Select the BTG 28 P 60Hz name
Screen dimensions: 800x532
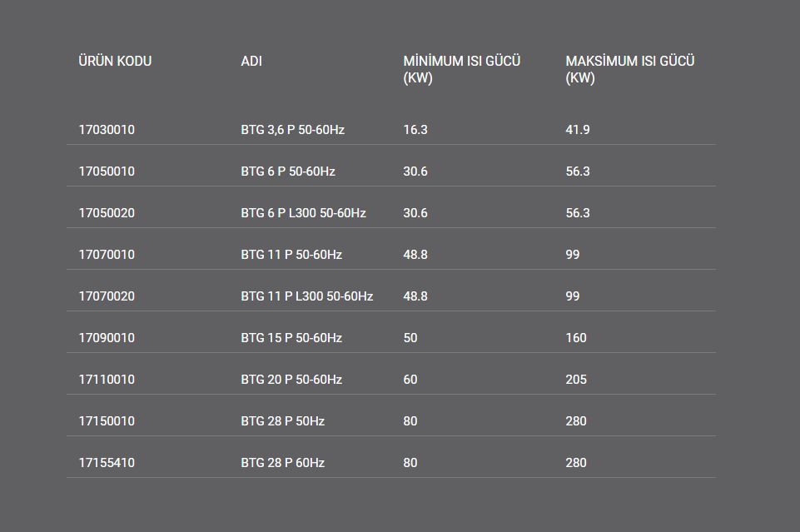click(x=283, y=463)
